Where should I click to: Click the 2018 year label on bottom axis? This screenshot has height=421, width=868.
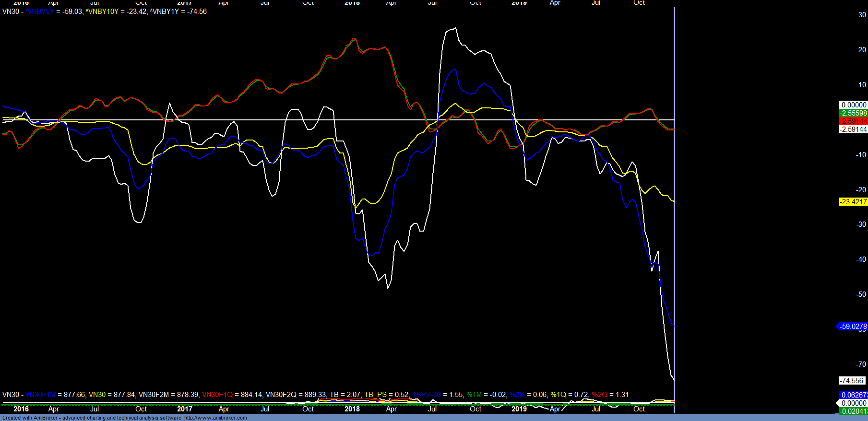[x=352, y=409]
